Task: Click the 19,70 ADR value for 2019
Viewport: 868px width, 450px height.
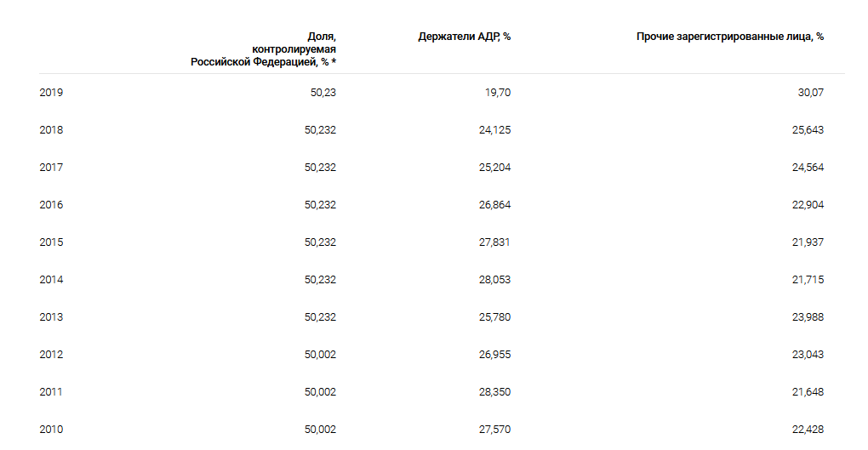Action: coord(498,93)
